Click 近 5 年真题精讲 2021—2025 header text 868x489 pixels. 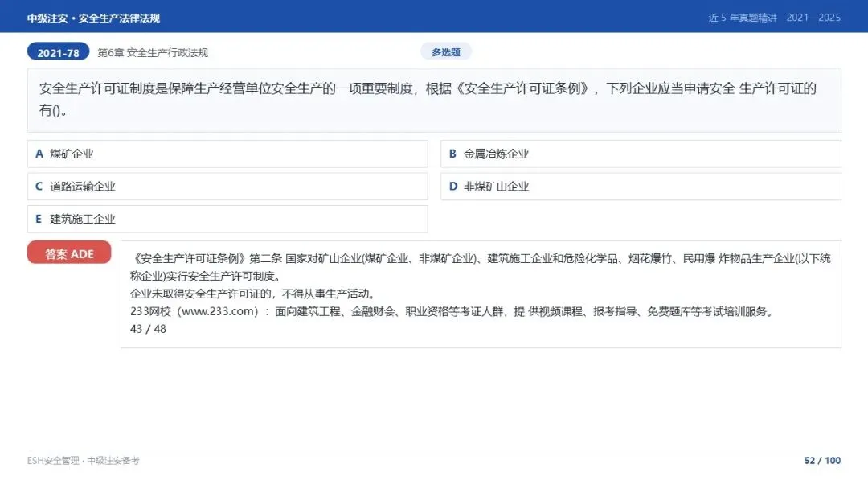(775, 18)
